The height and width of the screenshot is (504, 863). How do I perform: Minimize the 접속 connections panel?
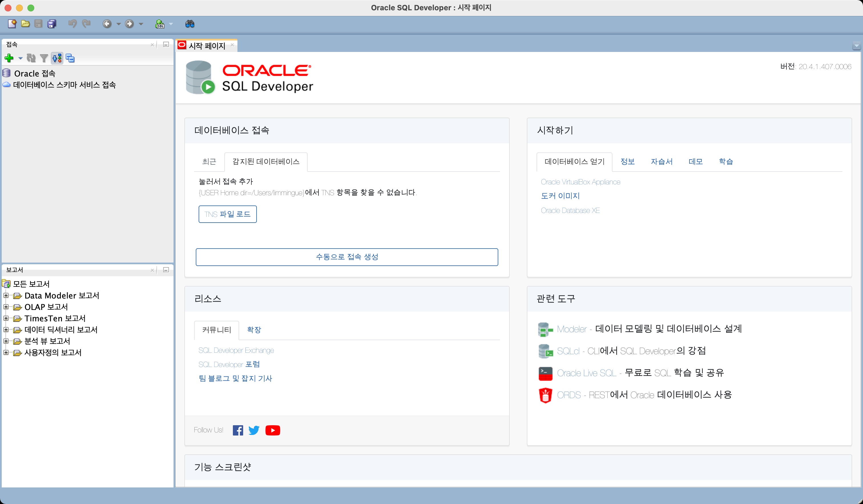(166, 45)
